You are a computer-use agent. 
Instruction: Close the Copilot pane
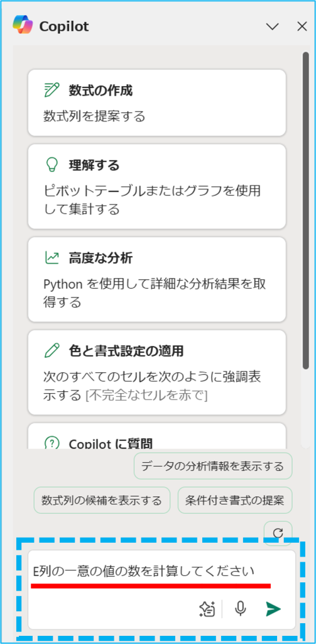point(302,26)
